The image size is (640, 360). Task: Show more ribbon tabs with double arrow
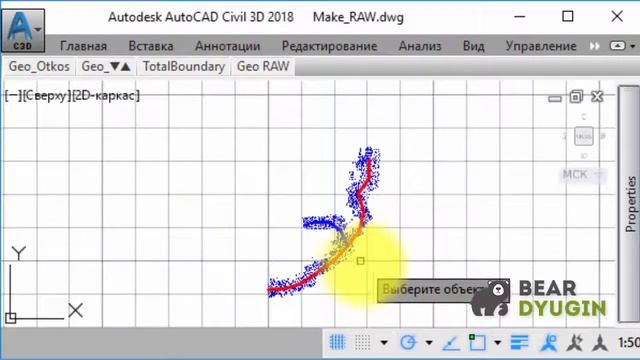[594, 46]
